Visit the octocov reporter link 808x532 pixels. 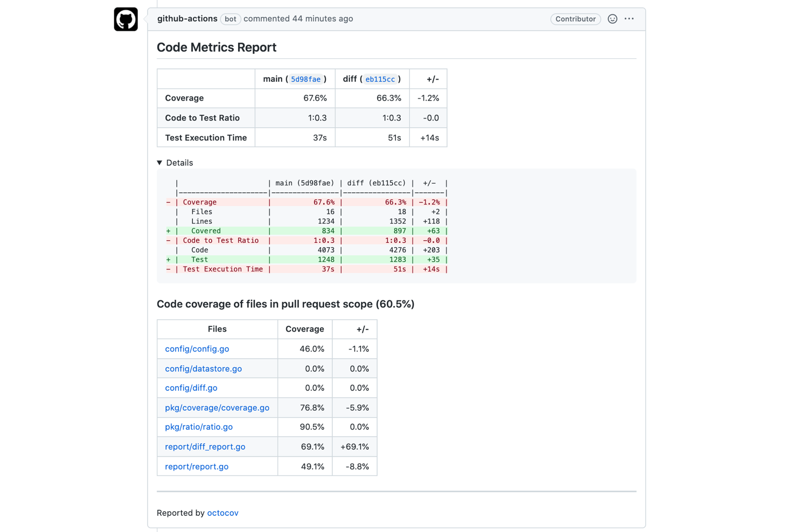point(222,513)
